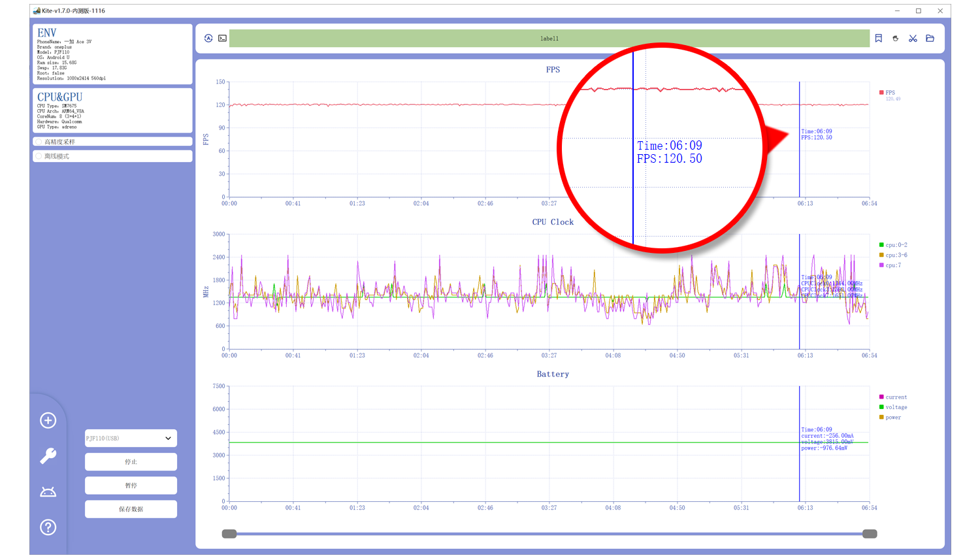Click the 'CPU Type: SM7675' text
Screen dimensions: 980x560
57,106
